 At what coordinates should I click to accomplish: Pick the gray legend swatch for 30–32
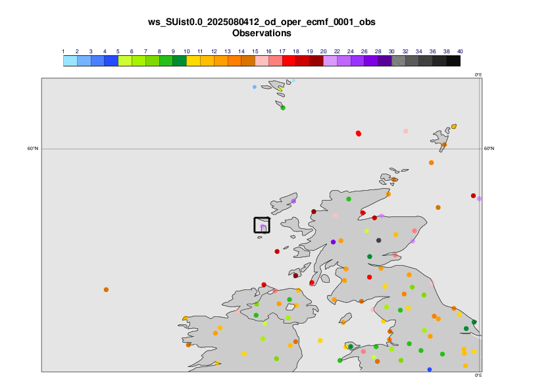(x=399, y=61)
